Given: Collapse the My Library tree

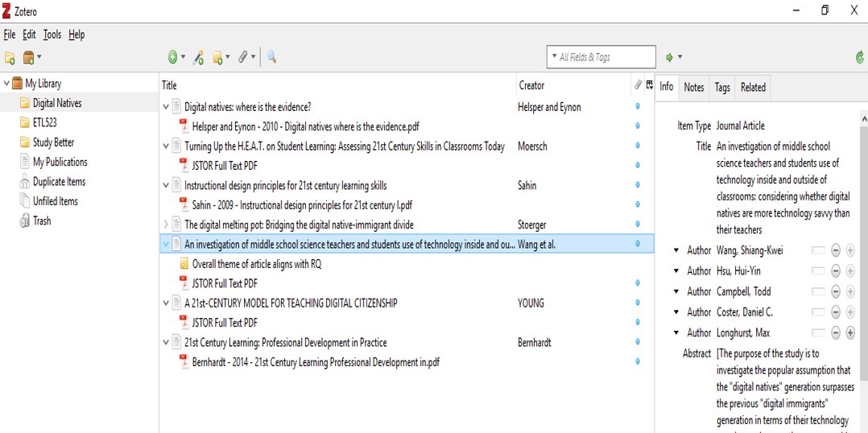Looking at the screenshot, I should (6, 84).
